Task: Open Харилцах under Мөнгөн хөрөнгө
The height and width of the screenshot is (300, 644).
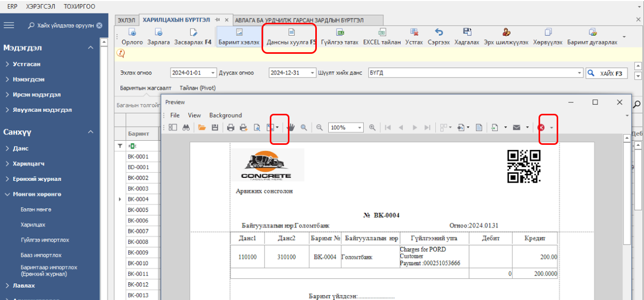Action: (x=33, y=225)
